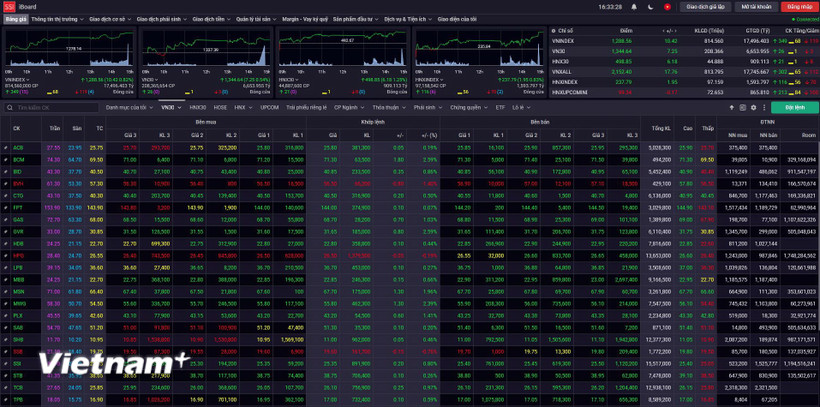Click the circle icon beside Chỉ số header
This screenshot has height=407, width=820.
click(x=553, y=31)
